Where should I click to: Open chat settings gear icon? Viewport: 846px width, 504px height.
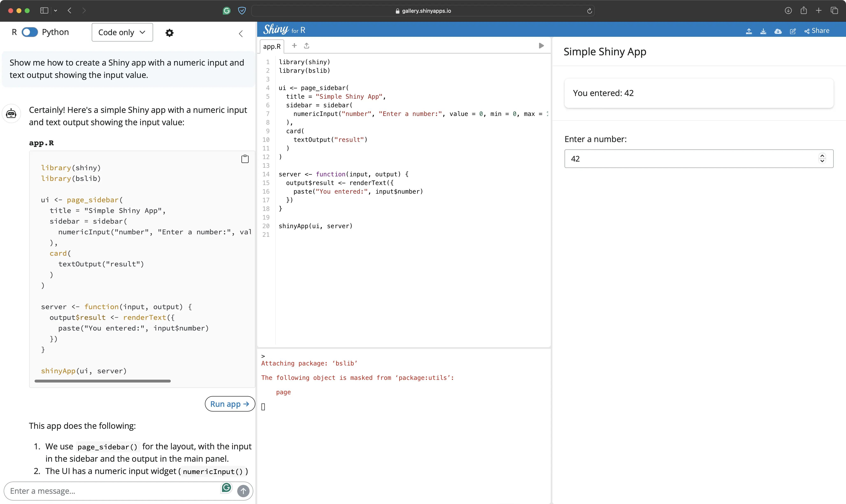click(169, 33)
